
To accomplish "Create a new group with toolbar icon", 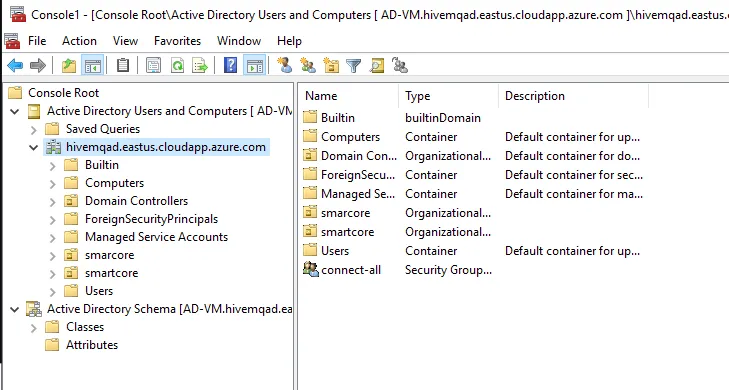I will [x=308, y=66].
